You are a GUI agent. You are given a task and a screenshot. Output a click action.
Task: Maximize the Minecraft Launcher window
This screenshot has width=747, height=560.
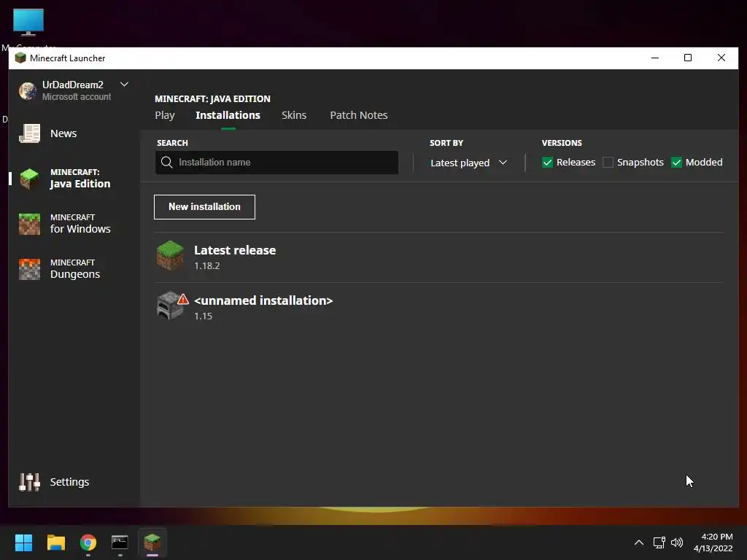688,58
